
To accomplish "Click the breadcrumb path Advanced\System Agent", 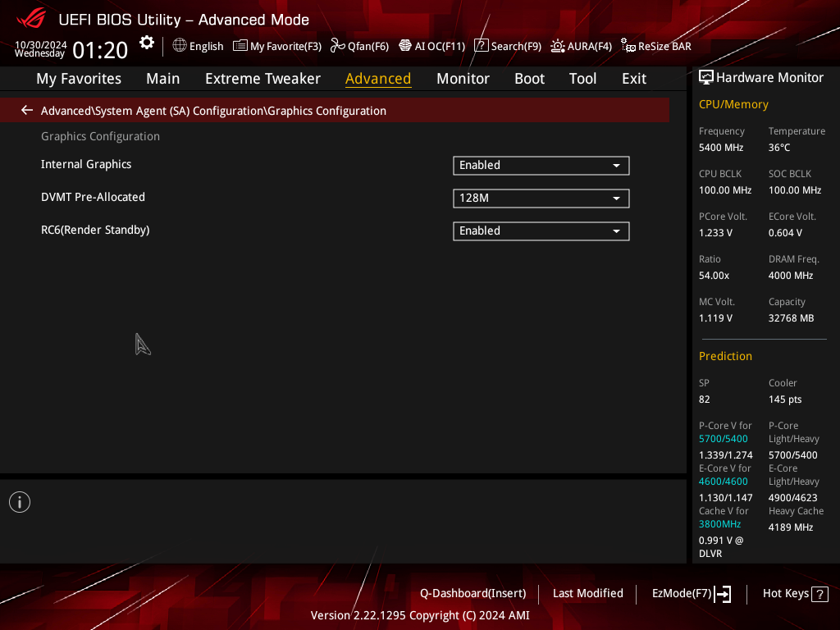I will (x=213, y=111).
